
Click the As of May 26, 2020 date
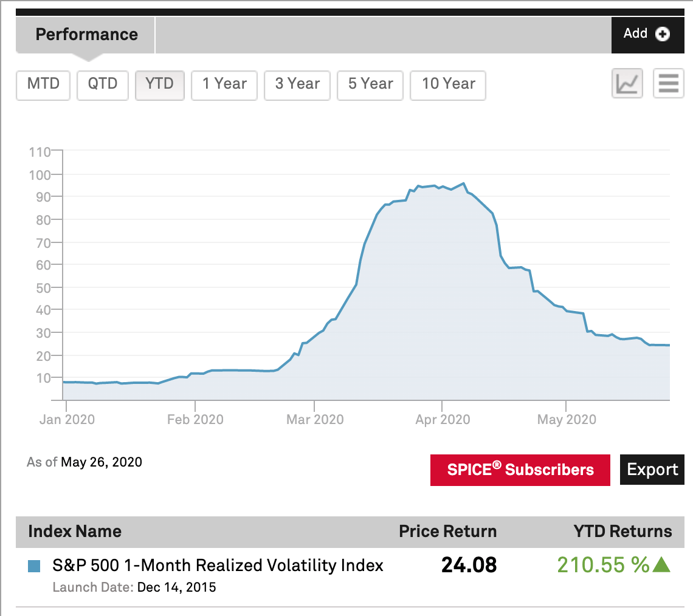coord(84,462)
